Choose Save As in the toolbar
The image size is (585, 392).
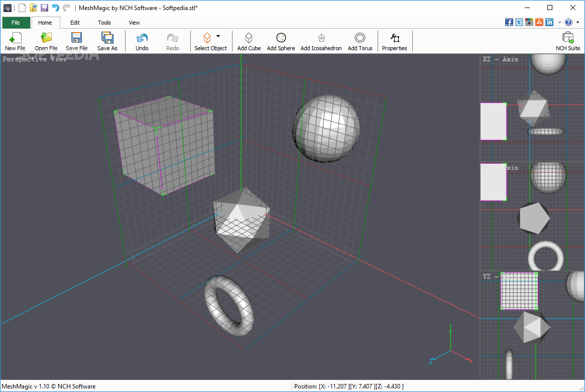tap(107, 41)
